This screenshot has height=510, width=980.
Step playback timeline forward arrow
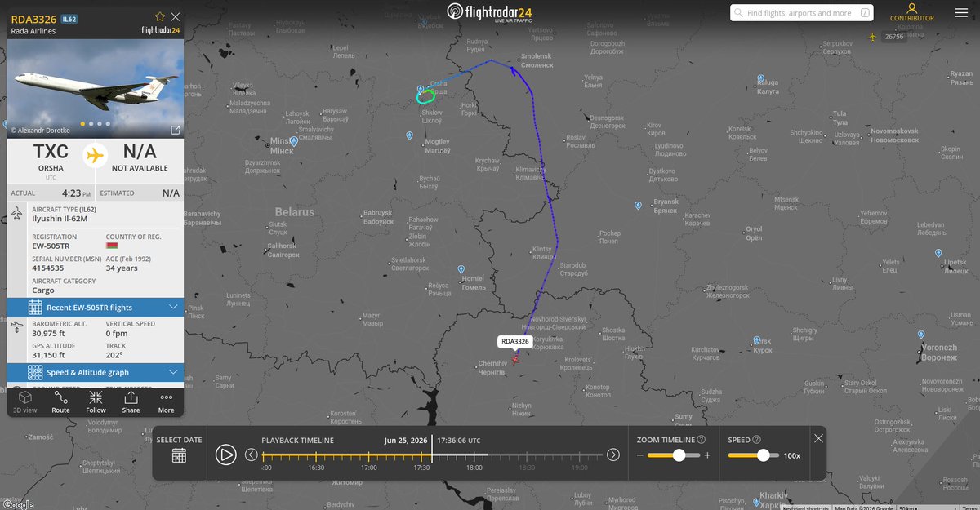613,455
